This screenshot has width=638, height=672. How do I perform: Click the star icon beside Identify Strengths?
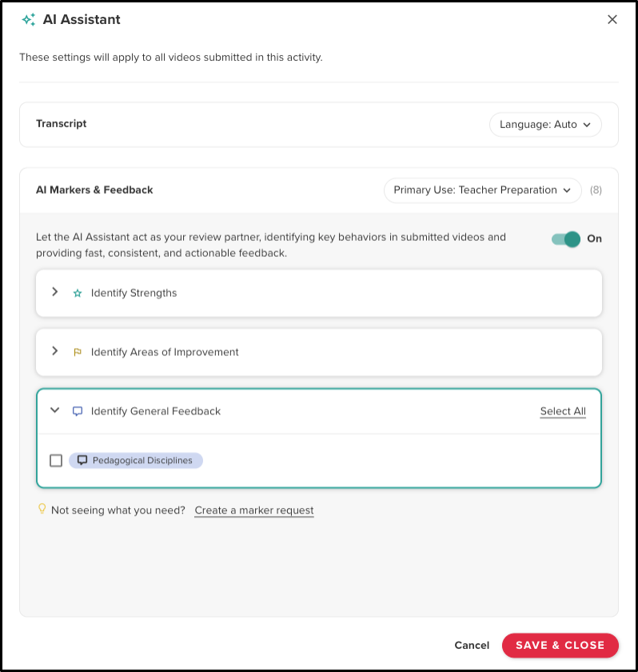(78, 293)
